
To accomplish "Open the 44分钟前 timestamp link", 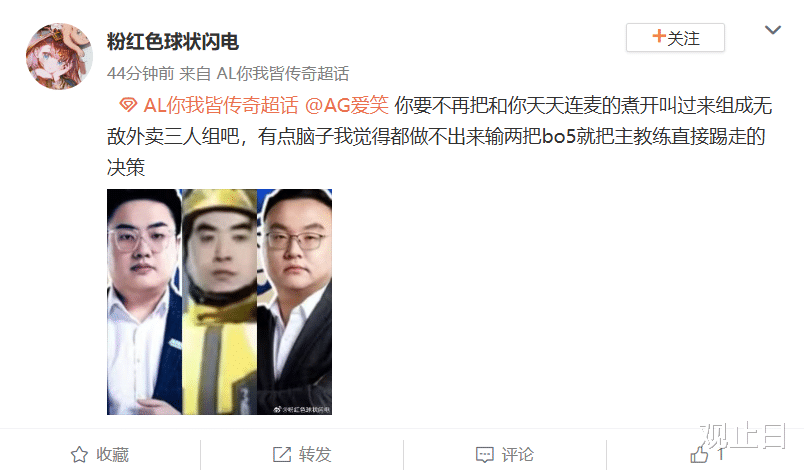I will pyautogui.click(x=140, y=73).
